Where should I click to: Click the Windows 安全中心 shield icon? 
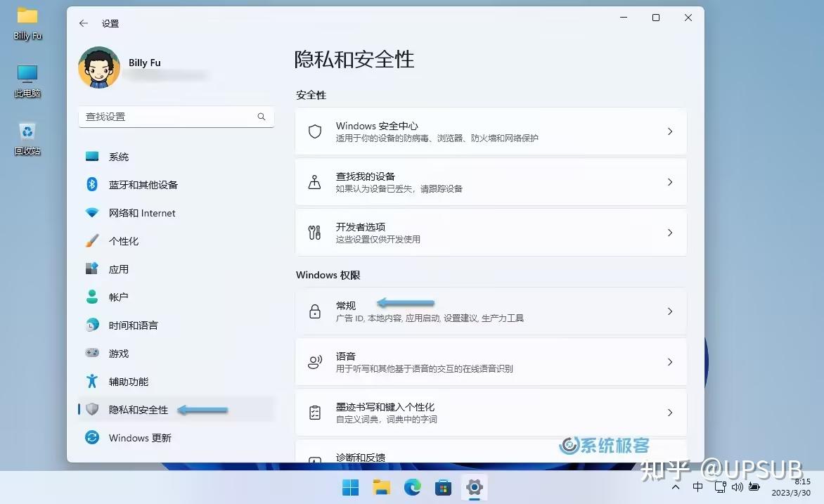[x=314, y=131]
